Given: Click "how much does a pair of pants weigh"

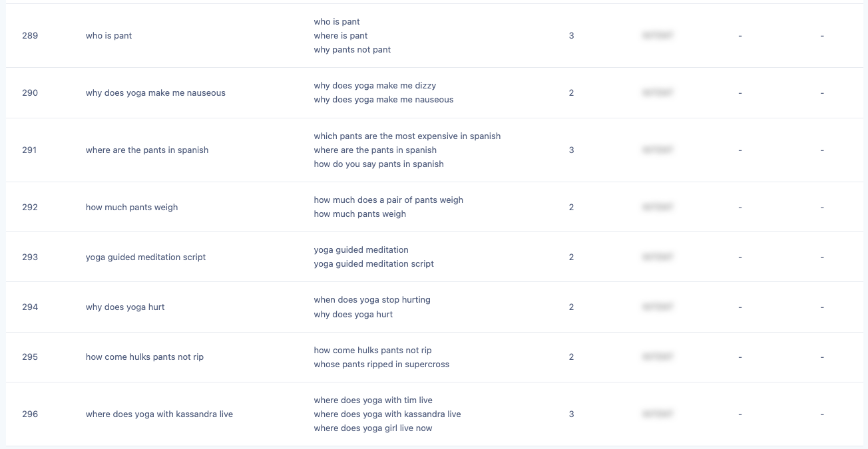Looking at the screenshot, I should (x=389, y=200).
